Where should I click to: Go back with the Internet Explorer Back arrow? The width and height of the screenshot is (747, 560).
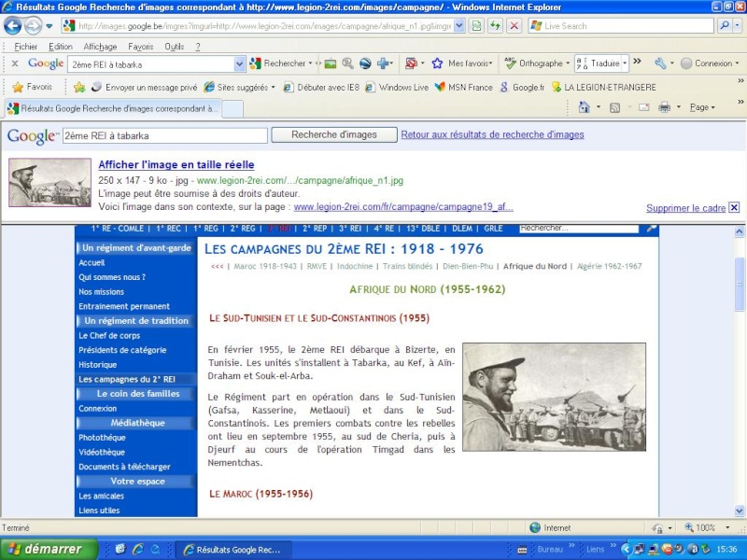coord(13,26)
